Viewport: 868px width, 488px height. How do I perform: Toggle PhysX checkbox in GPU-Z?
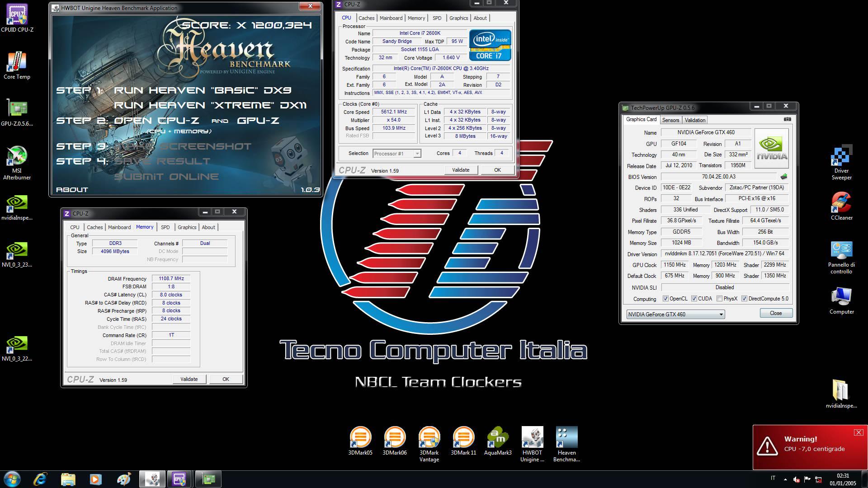coord(719,299)
